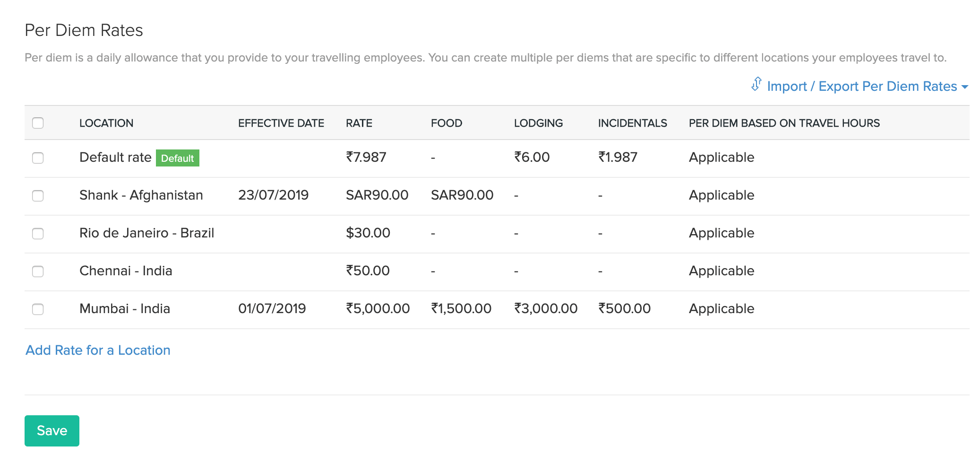Check the Default rate row checkbox

(x=38, y=158)
